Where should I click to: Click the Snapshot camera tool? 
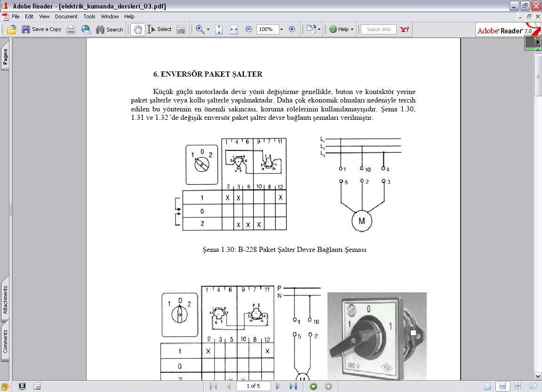coord(181,29)
